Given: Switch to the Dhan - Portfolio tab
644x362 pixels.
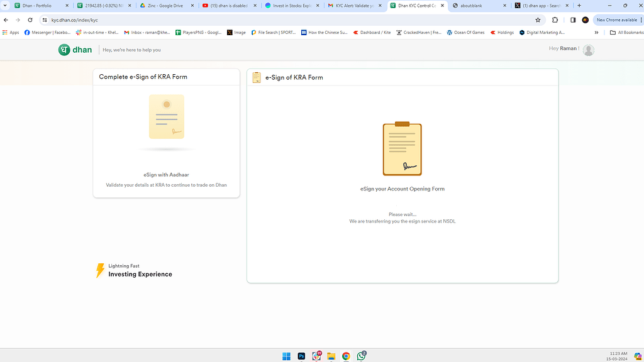Looking at the screenshot, I should point(38,6).
